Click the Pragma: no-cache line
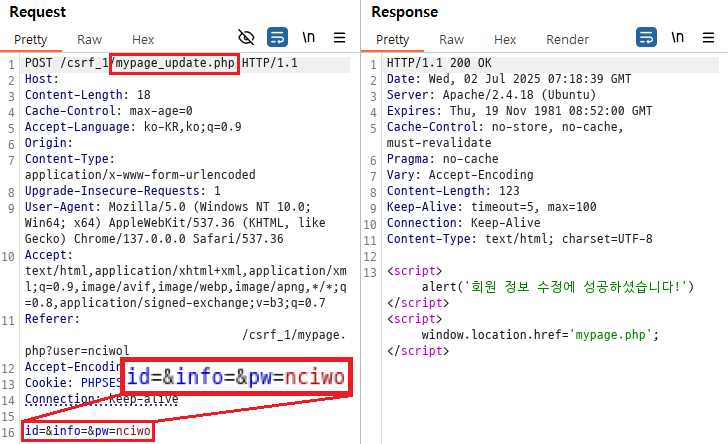Viewport: 728px width, 444px height. (x=442, y=159)
